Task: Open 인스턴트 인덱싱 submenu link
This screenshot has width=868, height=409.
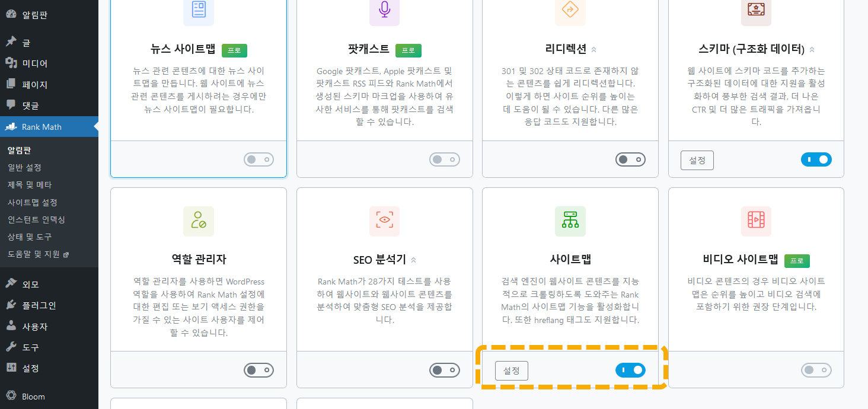Action: point(36,219)
